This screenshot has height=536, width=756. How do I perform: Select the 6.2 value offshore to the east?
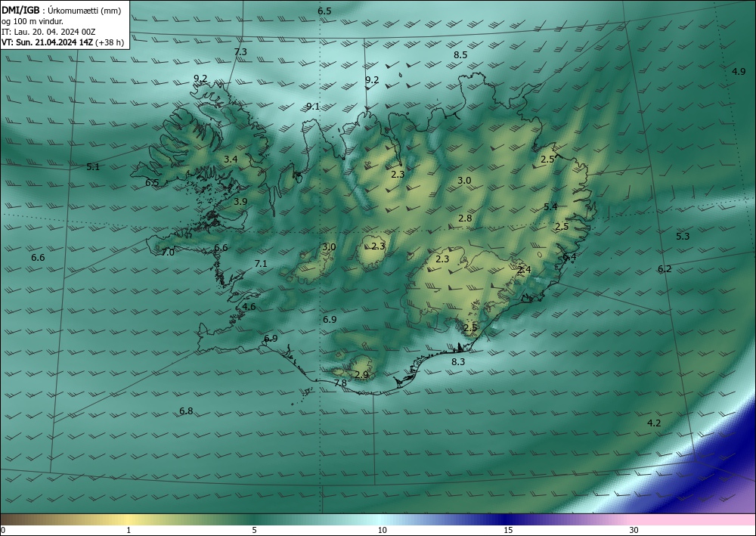[x=665, y=269]
